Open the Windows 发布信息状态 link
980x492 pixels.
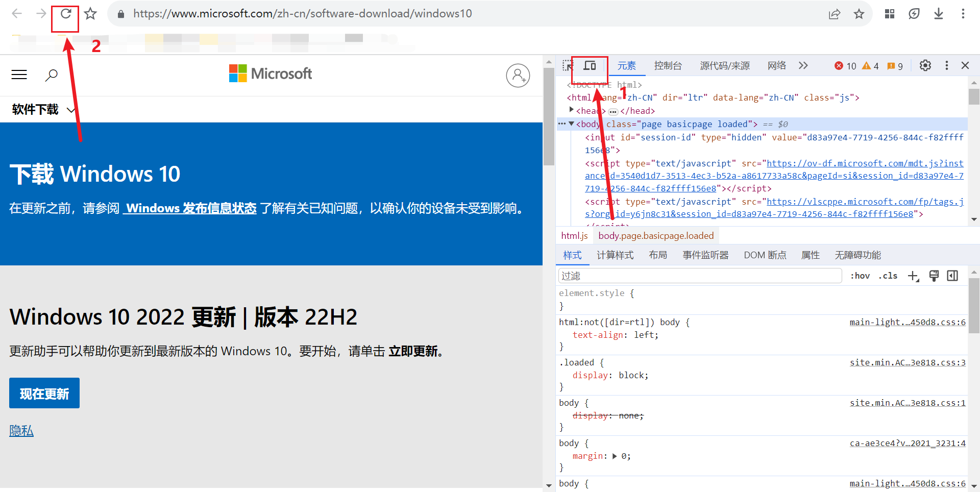click(x=190, y=208)
